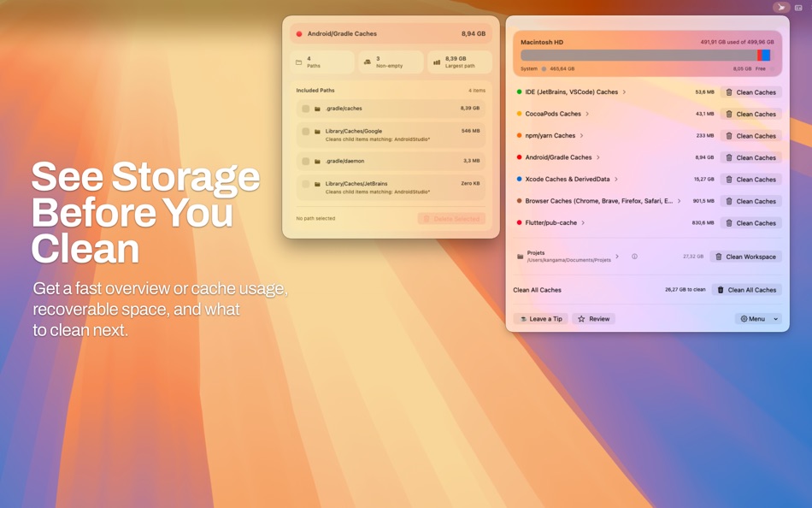Click the "Included Paths" heading
Image resolution: width=812 pixels, height=508 pixels.
click(x=315, y=90)
